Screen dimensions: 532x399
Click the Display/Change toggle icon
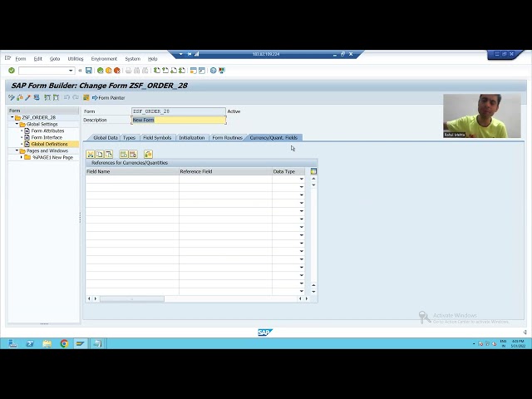[12, 98]
